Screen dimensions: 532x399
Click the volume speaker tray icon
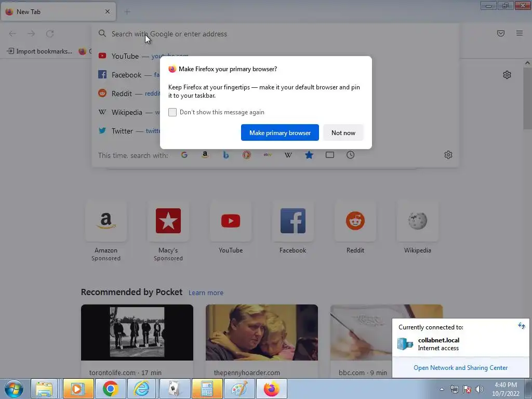[x=480, y=389]
